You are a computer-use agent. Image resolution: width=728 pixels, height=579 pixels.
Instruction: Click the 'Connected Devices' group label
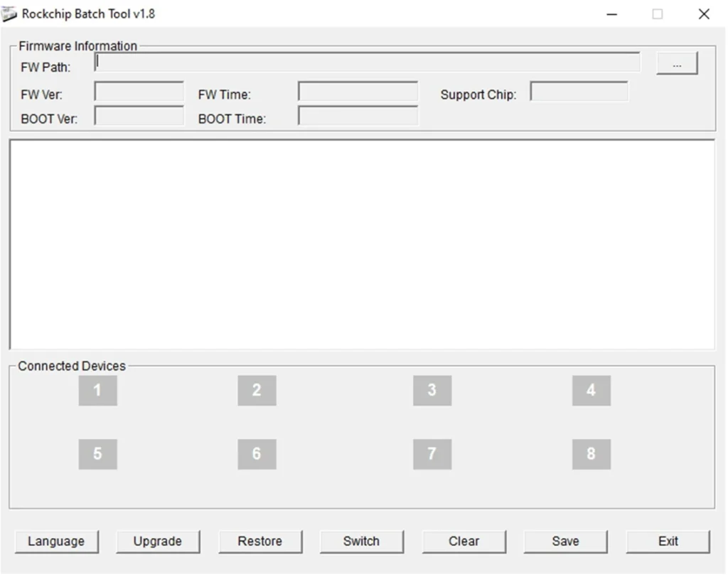click(72, 366)
